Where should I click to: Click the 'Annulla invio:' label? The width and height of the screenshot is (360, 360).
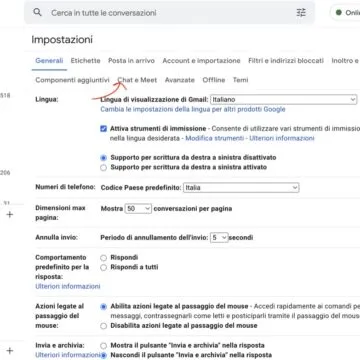(56, 238)
